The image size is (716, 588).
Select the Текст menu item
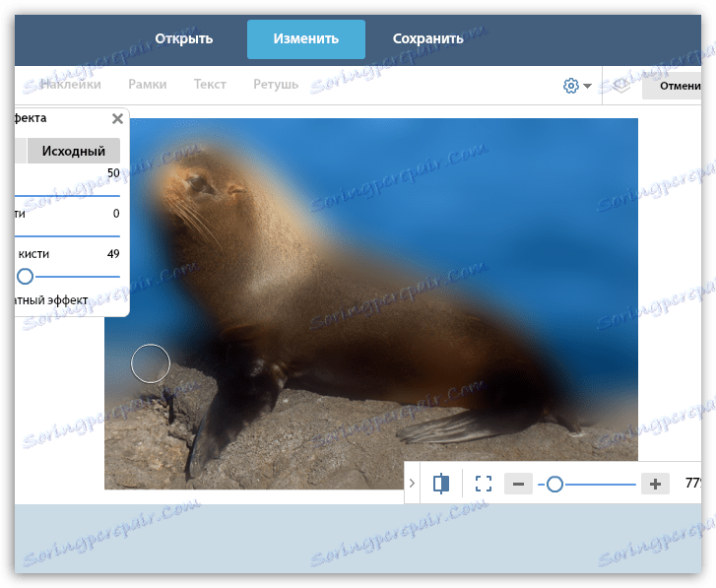tap(210, 84)
